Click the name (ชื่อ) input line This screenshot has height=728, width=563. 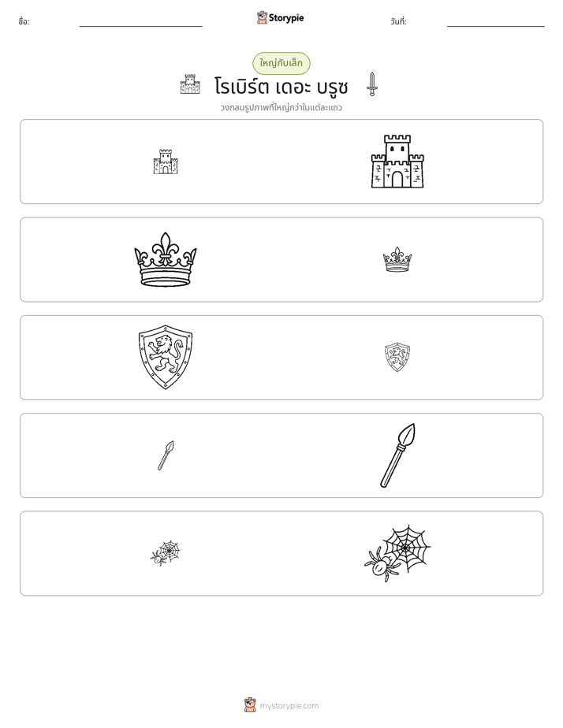[x=140, y=23]
